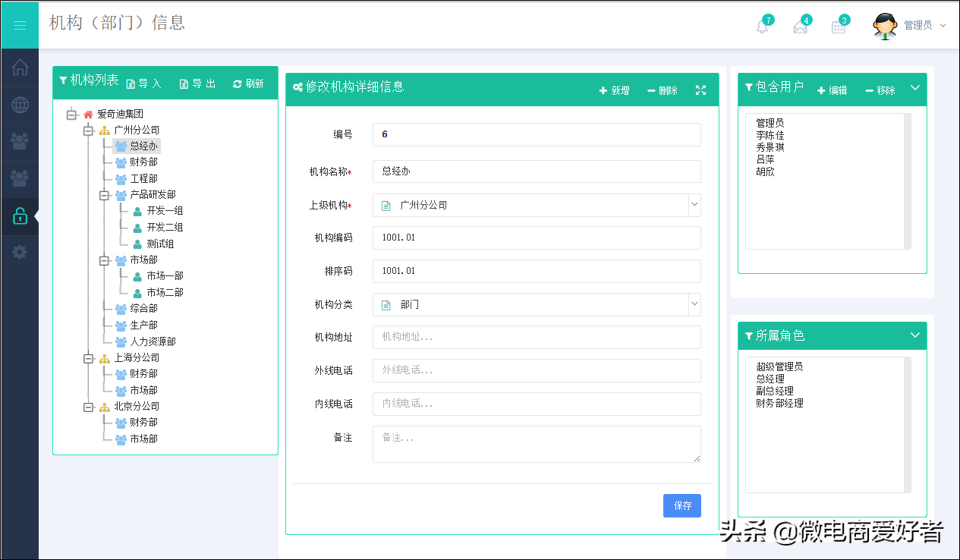
Task: Collapse the 市场部 node under 广州分公司
Action: pyautogui.click(x=105, y=260)
